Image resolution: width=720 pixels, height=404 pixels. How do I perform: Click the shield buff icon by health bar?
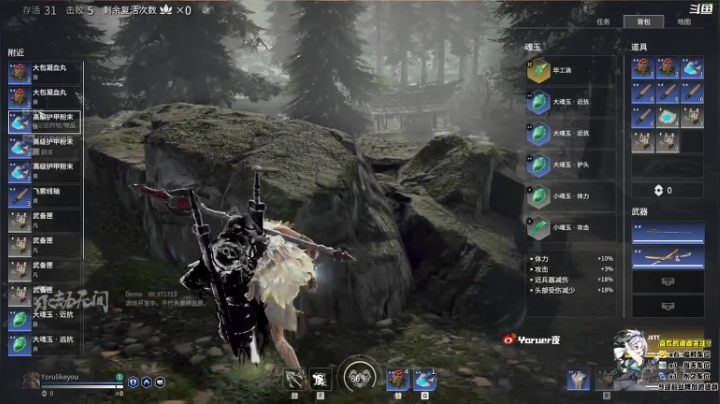[133, 382]
